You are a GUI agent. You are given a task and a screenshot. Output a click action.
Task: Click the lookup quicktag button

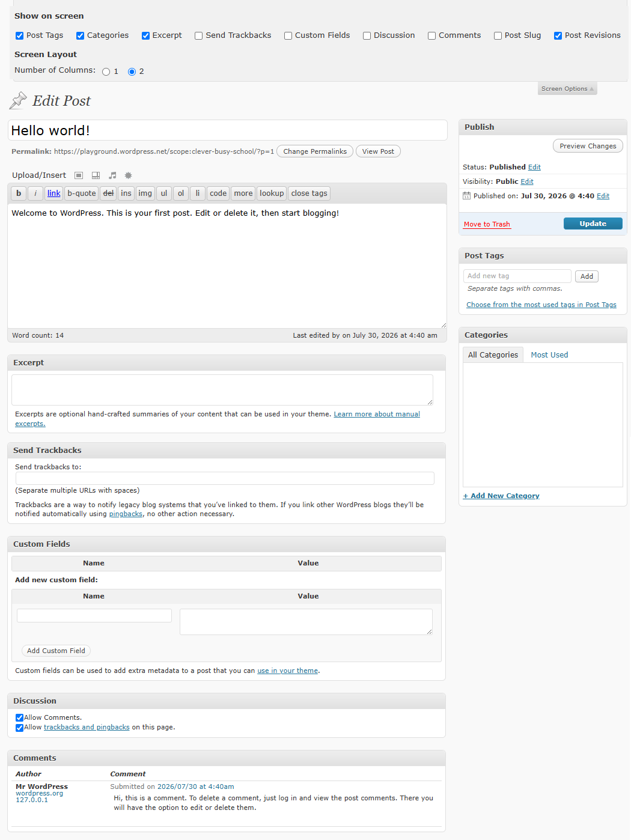tap(272, 193)
